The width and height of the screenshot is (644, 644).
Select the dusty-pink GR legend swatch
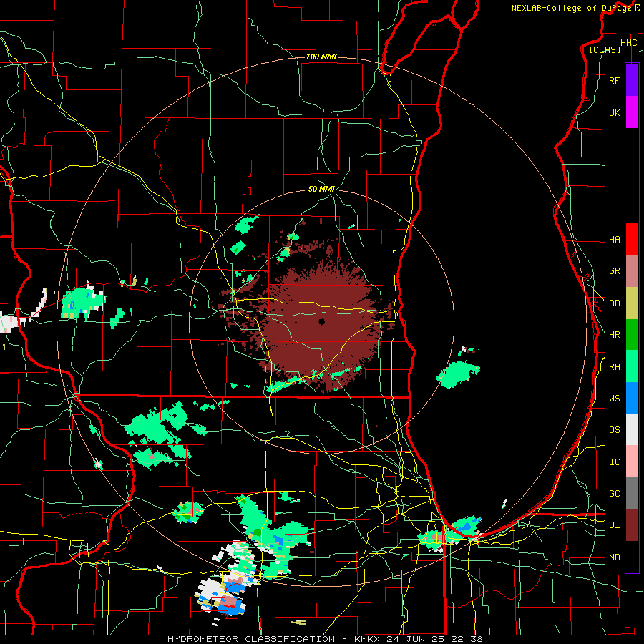coord(632,270)
